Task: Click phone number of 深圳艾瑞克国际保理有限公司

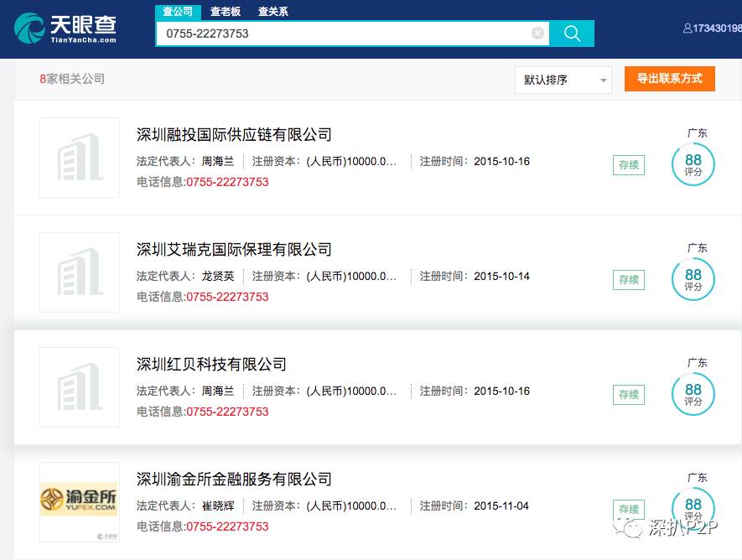Action: tap(227, 297)
